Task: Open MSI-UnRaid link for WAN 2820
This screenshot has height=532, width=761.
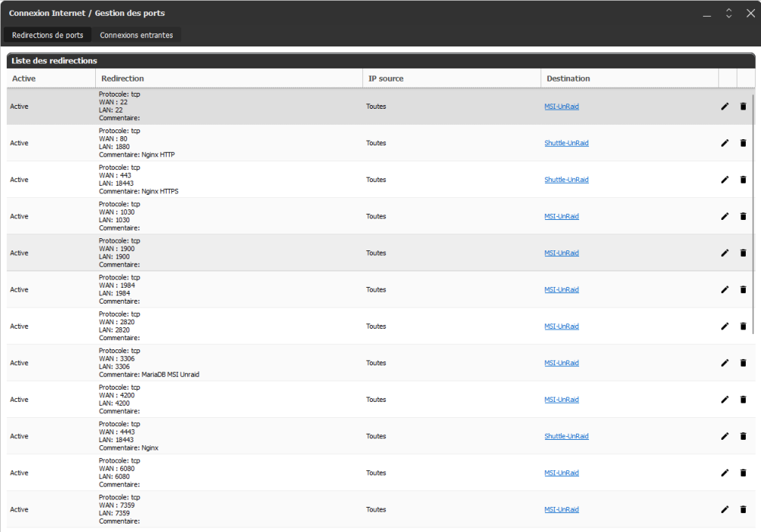Action: [562, 327]
